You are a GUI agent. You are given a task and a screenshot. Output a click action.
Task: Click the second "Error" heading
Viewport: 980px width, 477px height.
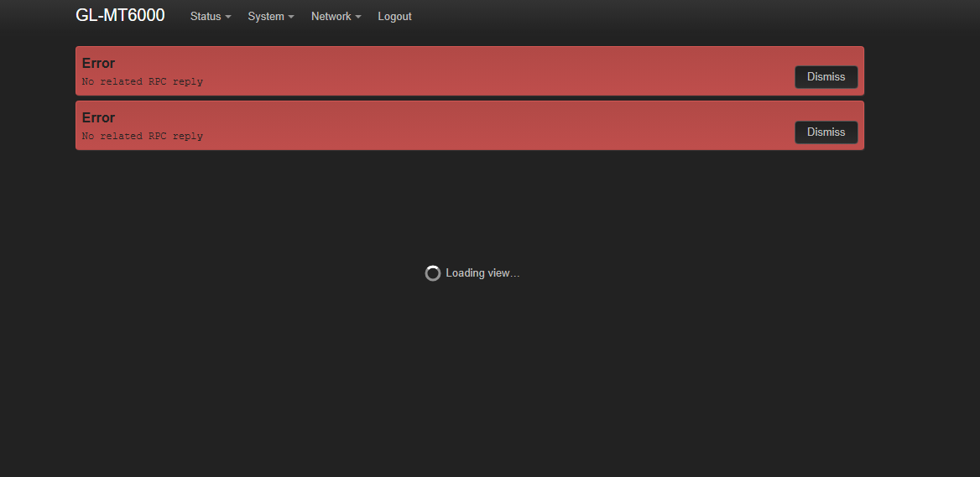[x=98, y=118]
